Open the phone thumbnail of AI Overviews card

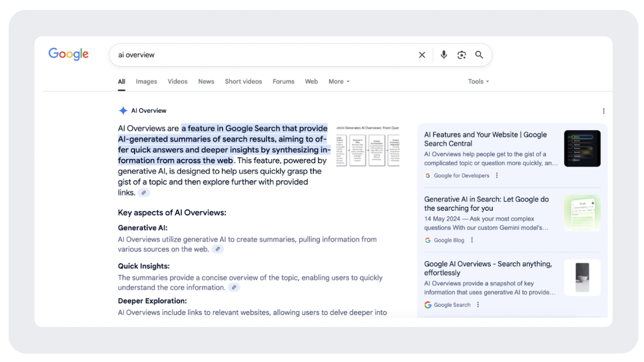click(582, 278)
